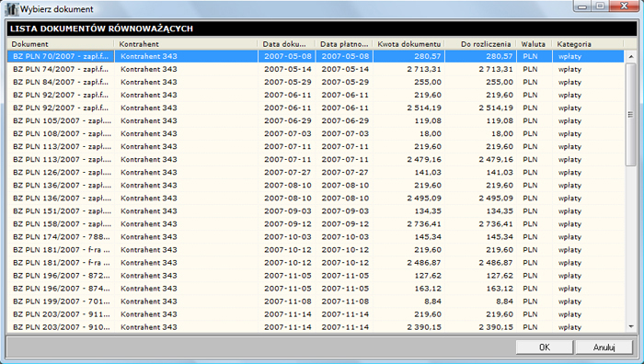644x364 pixels.
Task: Sort by the Data doku... column header
Action: [x=287, y=44]
